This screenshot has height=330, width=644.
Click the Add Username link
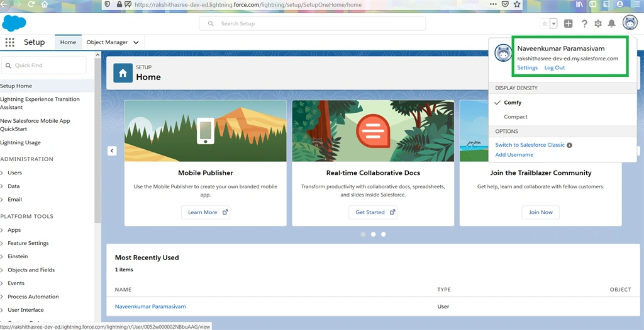click(514, 155)
